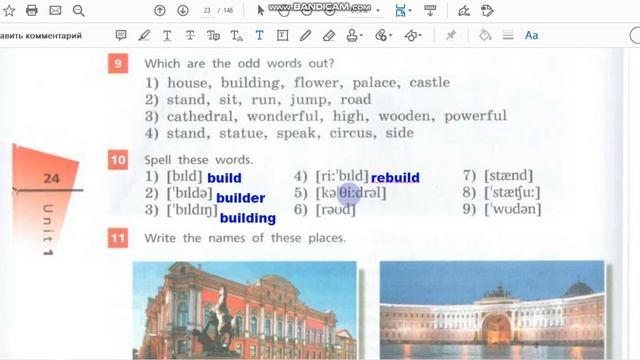
Task: Click the white arched building night photo
Action: point(492,310)
